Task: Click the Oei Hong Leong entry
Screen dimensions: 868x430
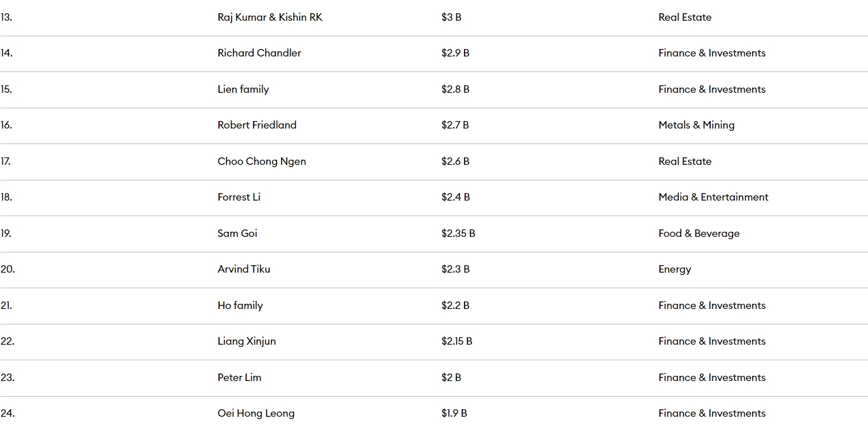Action: pos(256,413)
